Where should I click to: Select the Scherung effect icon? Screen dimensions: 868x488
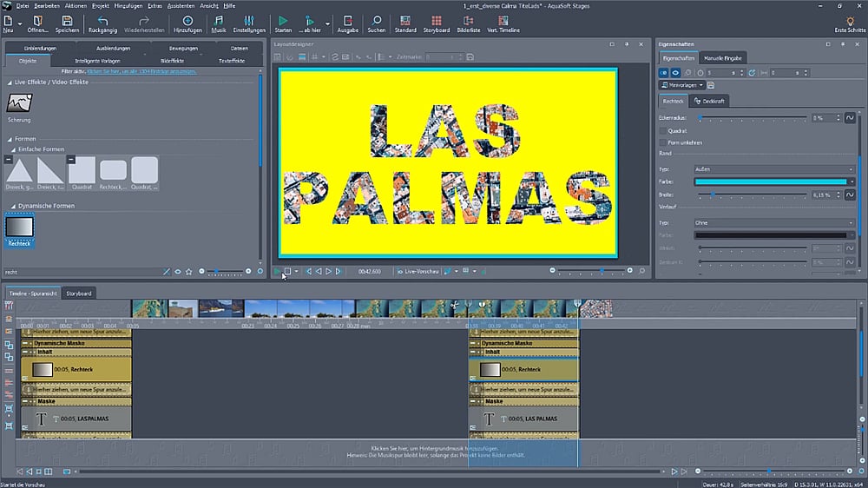click(x=19, y=104)
